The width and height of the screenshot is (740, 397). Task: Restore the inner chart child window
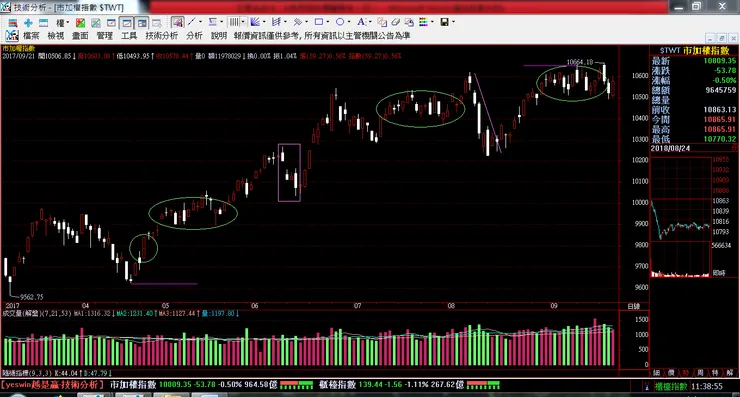pyautogui.click(x=721, y=38)
